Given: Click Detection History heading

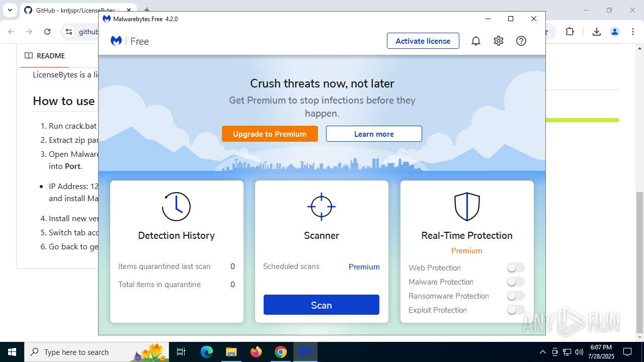Looking at the screenshot, I should 176,235.
